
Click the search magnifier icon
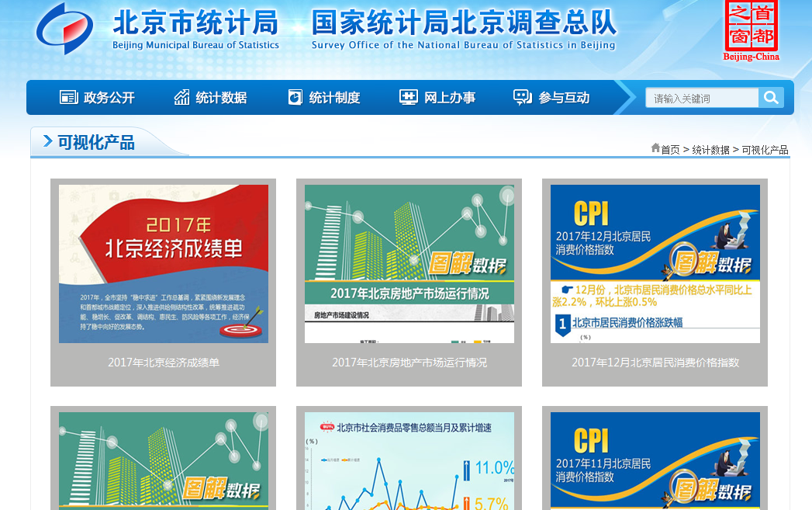(x=771, y=98)
